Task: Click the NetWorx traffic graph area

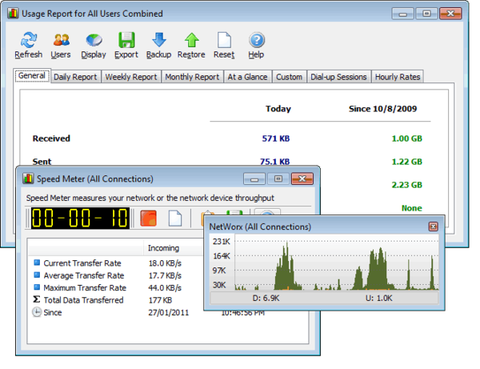Action: (336, 263)
